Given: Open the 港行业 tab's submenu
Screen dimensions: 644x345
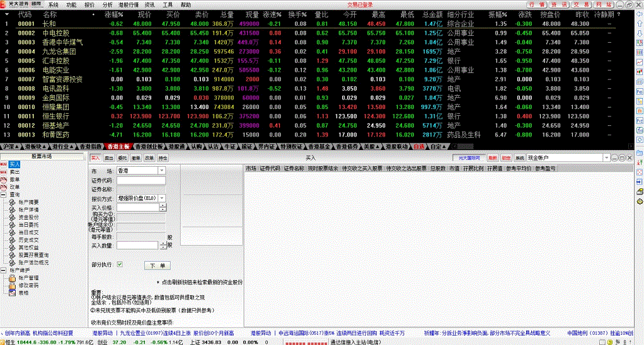Looking at the screenshot, I should (71, 147).
